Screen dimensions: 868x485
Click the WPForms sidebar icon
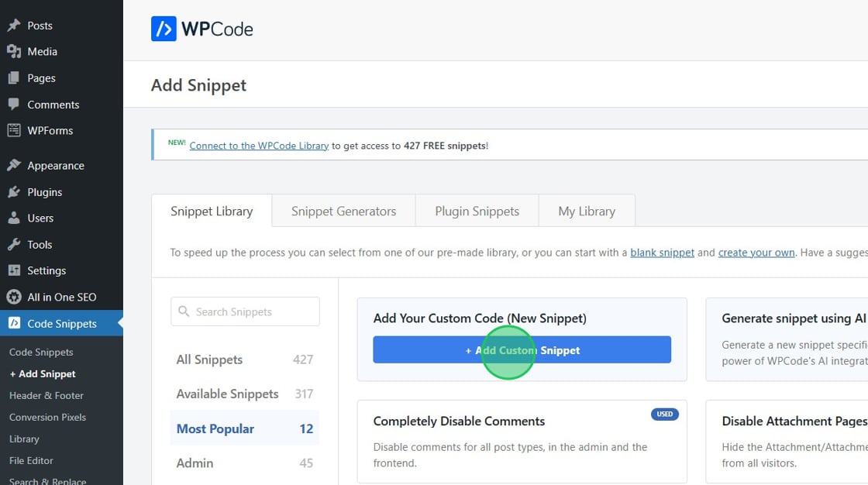coord(14,131)
